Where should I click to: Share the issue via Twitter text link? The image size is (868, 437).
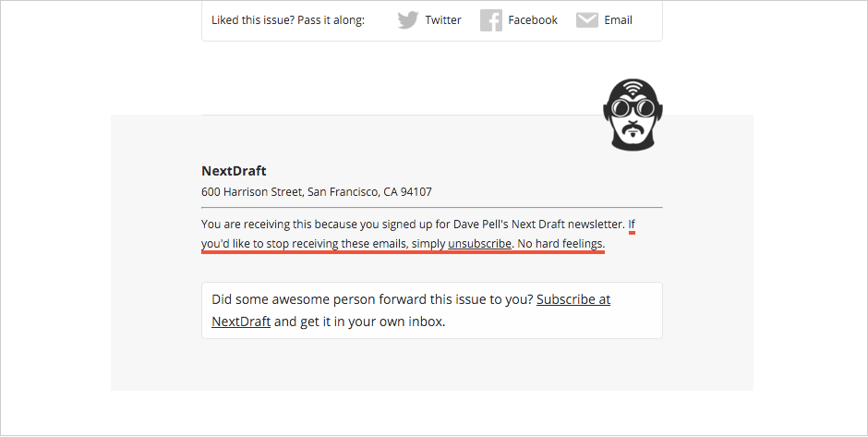pyautogui.click(x=443, y=20)
